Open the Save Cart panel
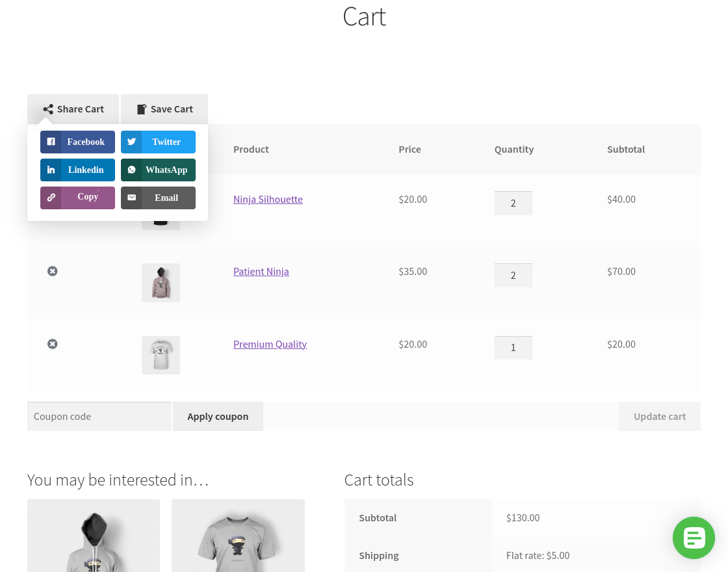This screenshot has height=572, width=728. tap(164, 109)
